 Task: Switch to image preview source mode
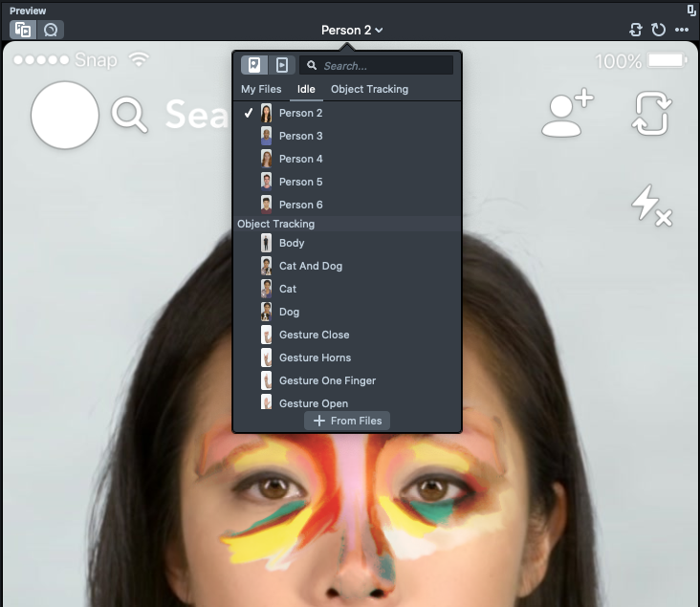click(x=254, y=65)
